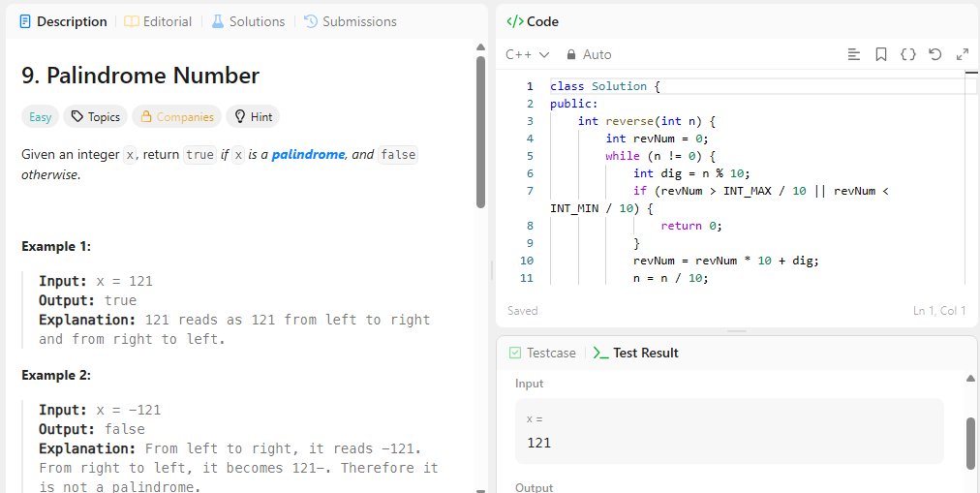Image resolution: width=980 pixels, height=493 pixels.
Task: Show the Topics tag
Action: point(96,117)
